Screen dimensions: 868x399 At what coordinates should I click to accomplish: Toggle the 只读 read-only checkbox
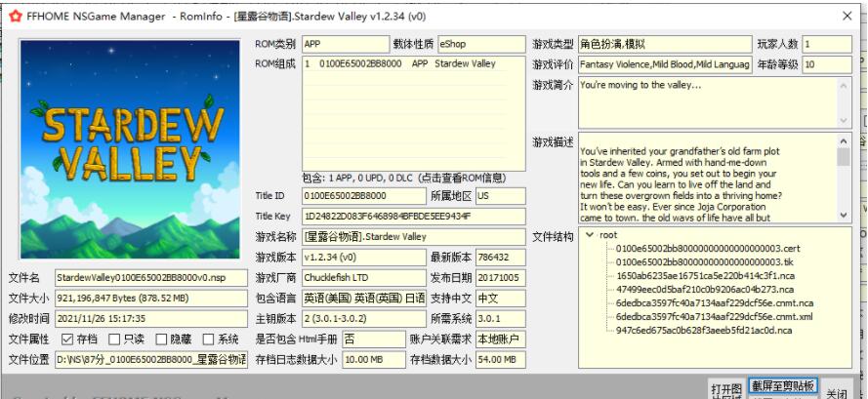(114, 339)
